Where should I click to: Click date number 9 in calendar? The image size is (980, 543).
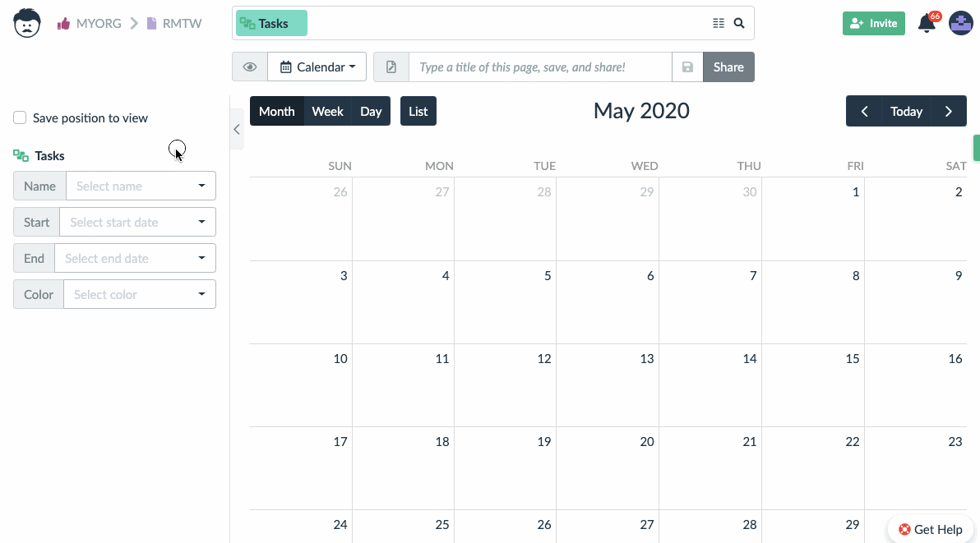[958, 276]
